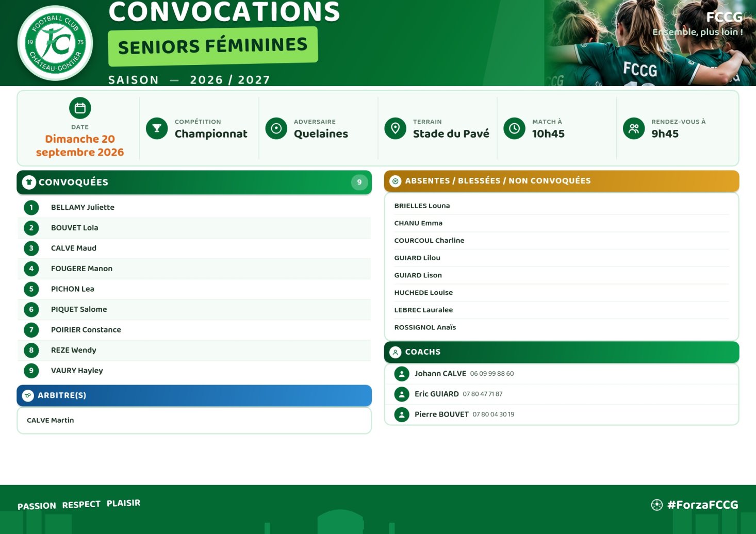
Task: Click the location pin icon beside Terrain
Action: click(396, 128)
